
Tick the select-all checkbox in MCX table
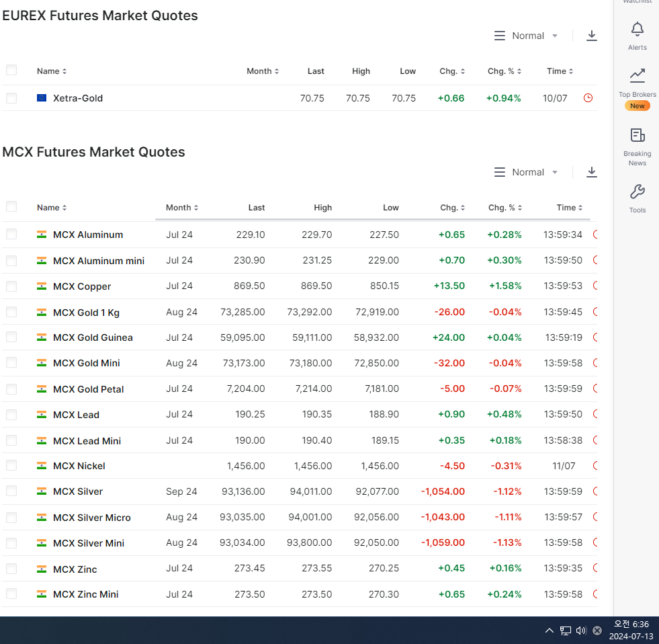click(x=11, y=206)
